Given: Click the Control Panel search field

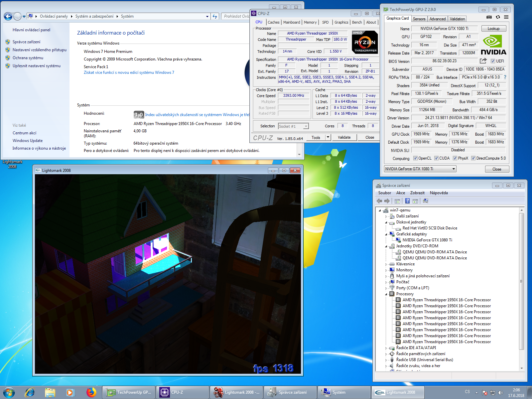Looking at the screenshot, I should pos(236,16).
